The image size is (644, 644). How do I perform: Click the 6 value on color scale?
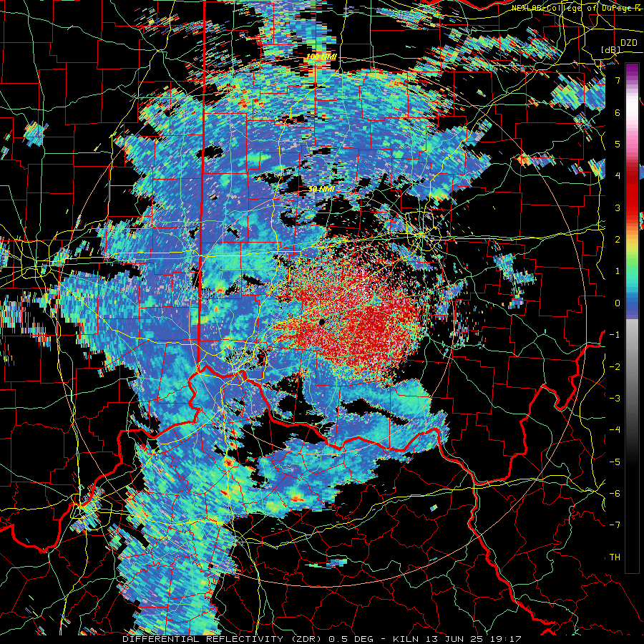pyautogui.click(x=618, y=112)
